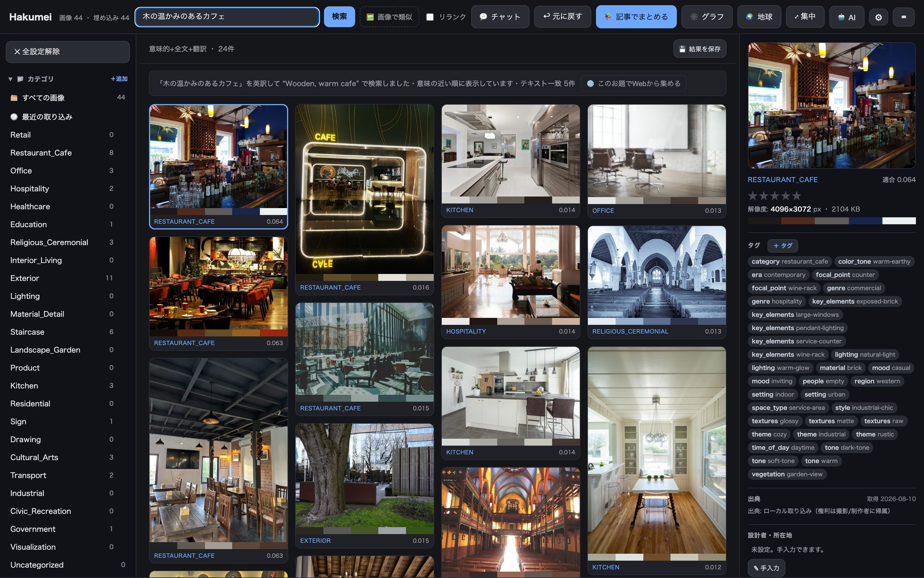Click the collapse panel button in toolbar
The width and height of the screenshot is (924, 578).
(x=903, y=17)
